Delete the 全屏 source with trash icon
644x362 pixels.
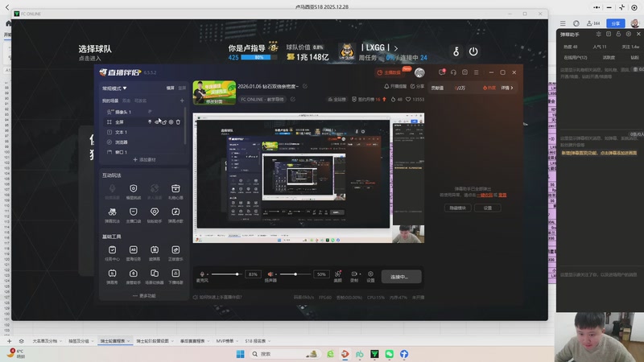click(178, 122)
